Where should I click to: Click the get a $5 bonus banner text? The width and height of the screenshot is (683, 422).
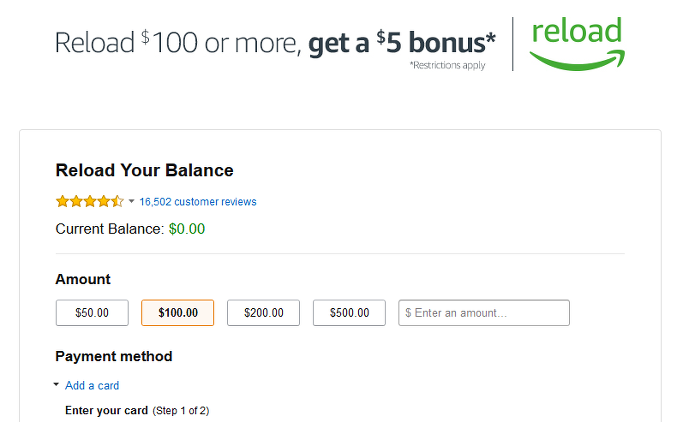click(402, 43)
